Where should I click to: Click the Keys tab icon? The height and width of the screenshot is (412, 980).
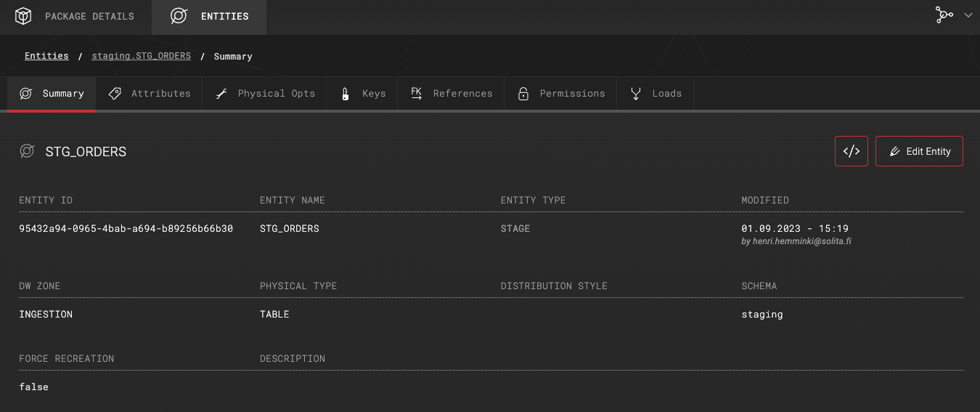[346, 94]
